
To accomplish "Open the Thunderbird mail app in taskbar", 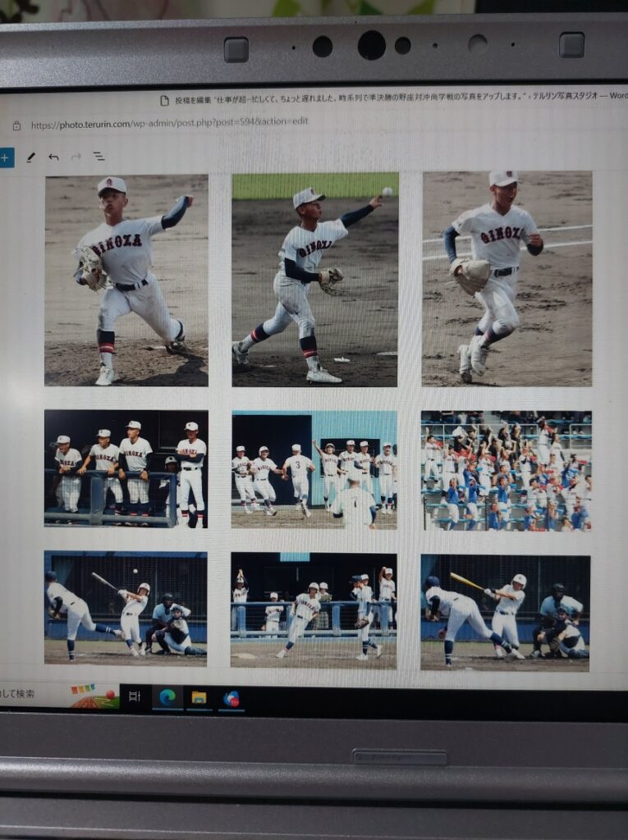I will (231, 698).
